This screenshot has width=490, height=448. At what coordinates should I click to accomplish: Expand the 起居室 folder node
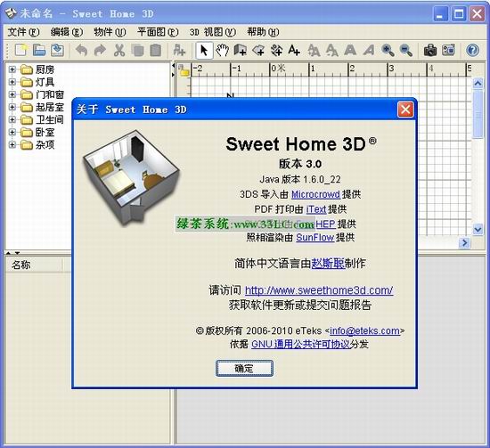(x=12, y=107)
